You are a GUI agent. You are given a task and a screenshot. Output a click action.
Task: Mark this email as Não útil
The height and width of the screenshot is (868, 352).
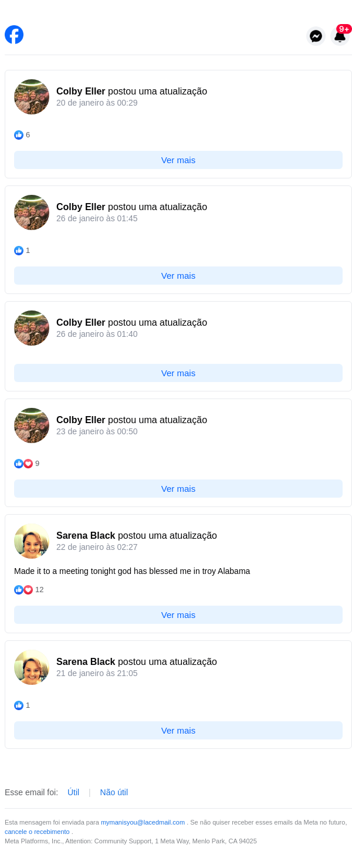tap(114, 792)
